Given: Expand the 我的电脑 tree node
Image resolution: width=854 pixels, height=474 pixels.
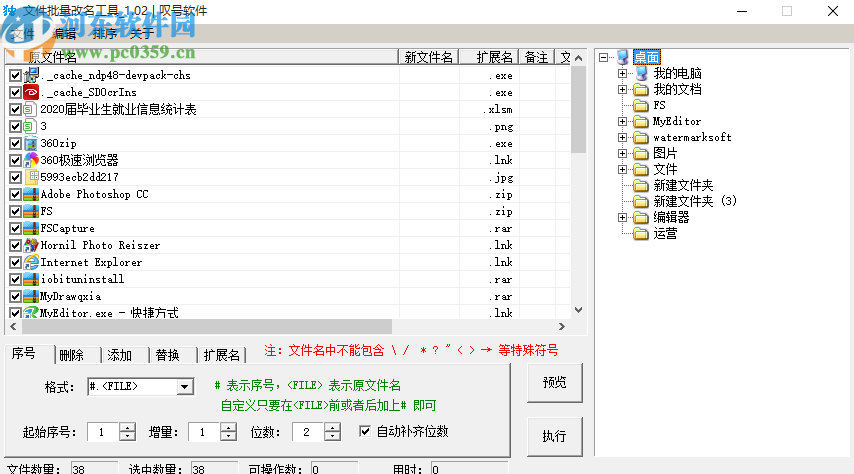Looking at the screenshot, I should (x=622, y=73).
